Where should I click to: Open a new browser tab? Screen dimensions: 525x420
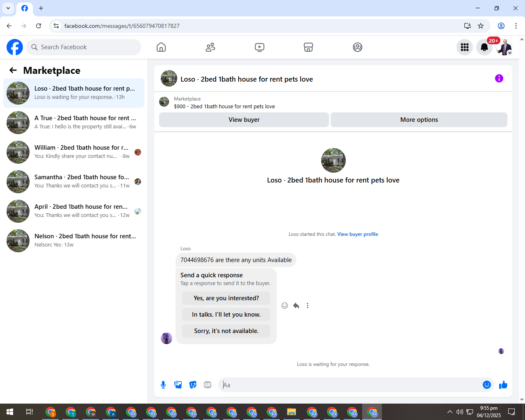pos(41,8)
